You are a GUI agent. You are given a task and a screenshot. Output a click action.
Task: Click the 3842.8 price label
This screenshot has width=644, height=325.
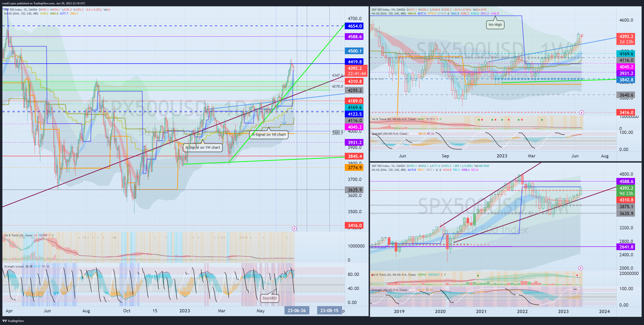(626, 80)
